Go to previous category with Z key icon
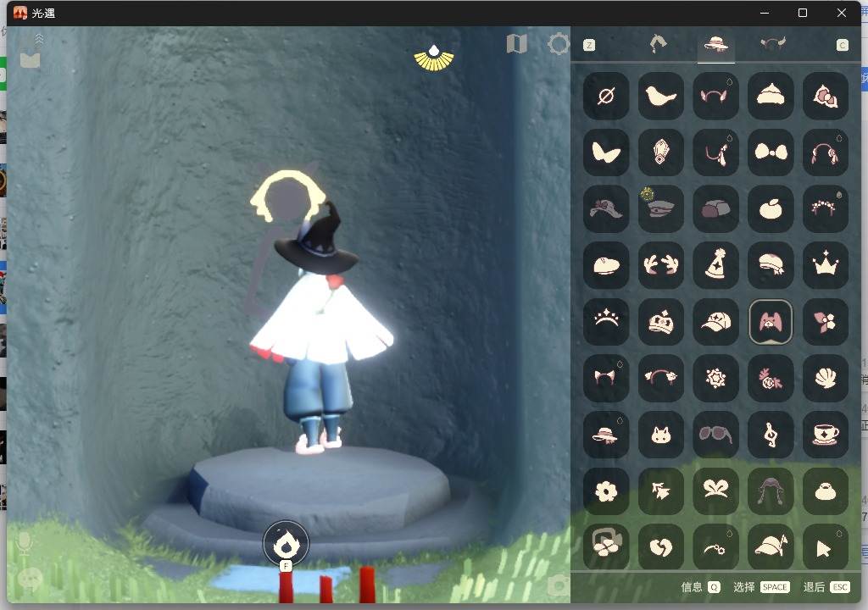Image resolution: width=868 pixels, height=610 pixels. pos(589,46)
